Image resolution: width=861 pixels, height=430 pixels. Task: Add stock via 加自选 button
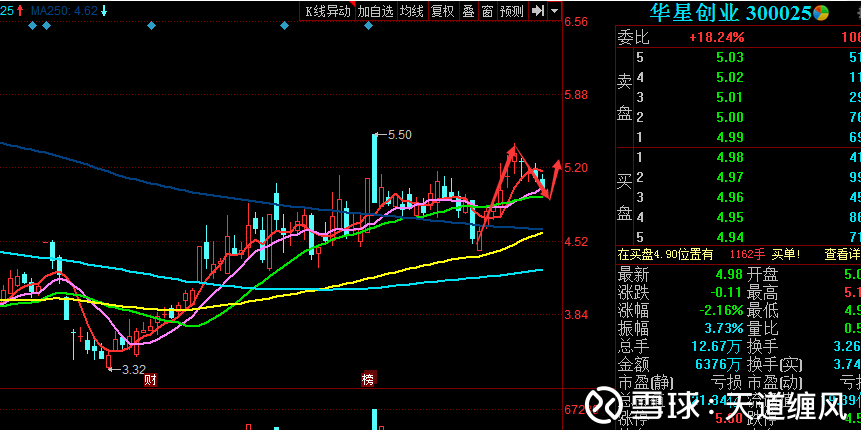click(376, 10)
